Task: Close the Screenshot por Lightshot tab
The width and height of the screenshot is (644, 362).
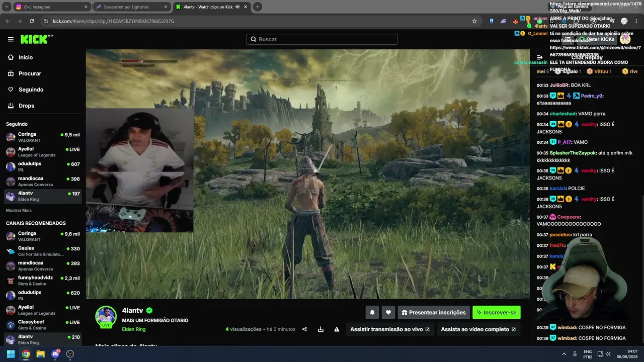Action: pyautogui.click(x=166, y=7)
